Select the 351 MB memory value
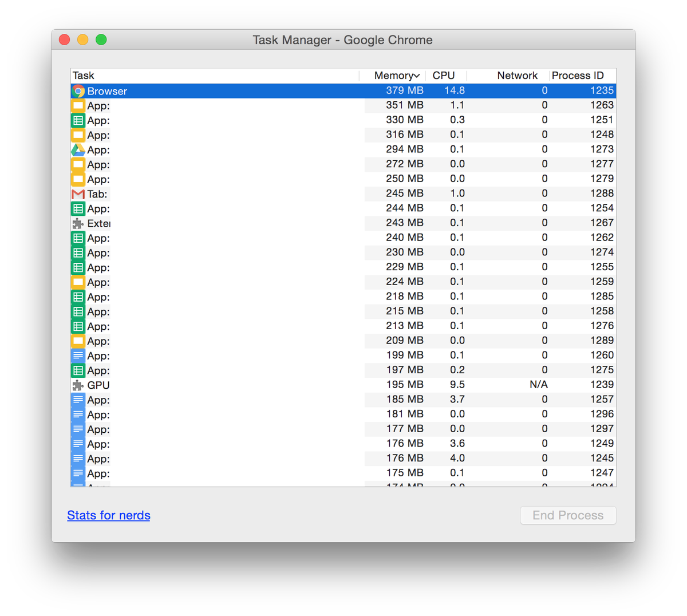Viewport: 687px width, 616px height. tap(405, 105)
